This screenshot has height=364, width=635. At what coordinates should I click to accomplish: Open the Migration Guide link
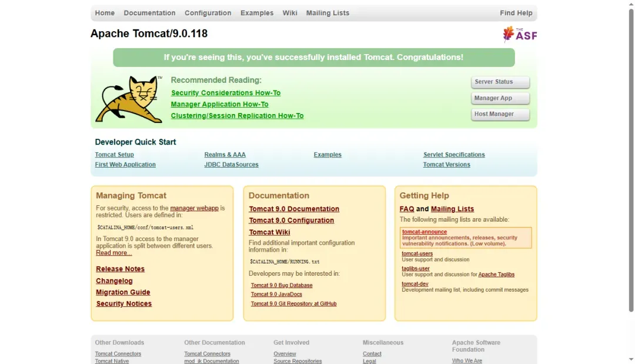123,292
